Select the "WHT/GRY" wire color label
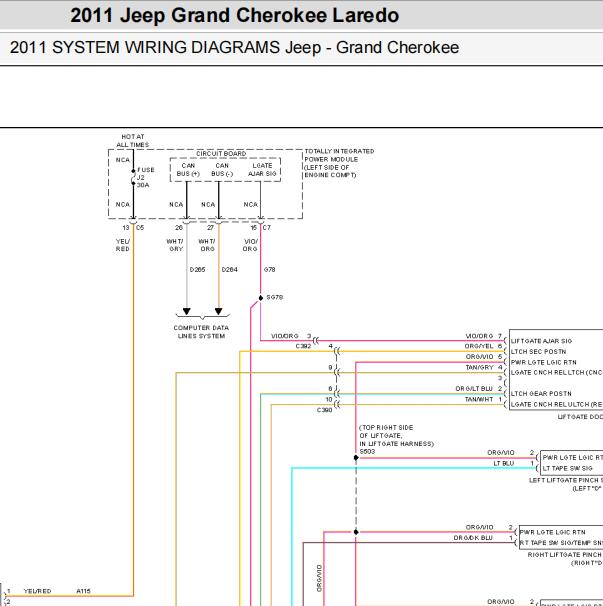603x606 pixels. [x=175, y=245]
